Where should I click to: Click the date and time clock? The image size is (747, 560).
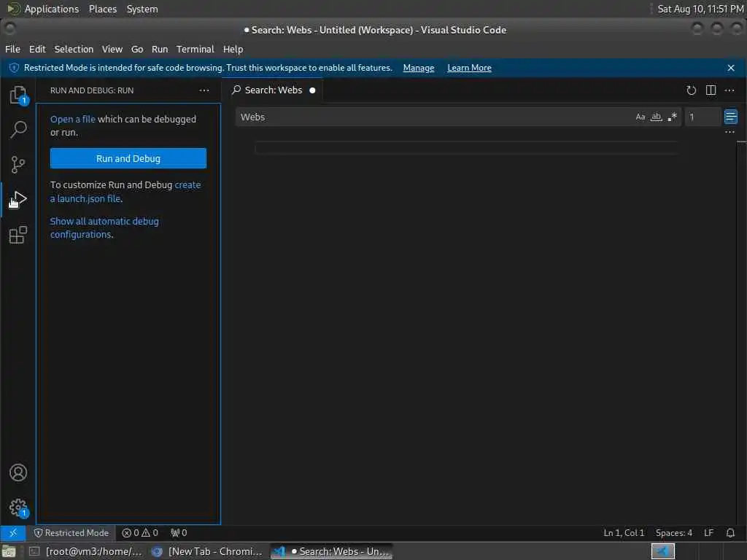pos(700,9)
